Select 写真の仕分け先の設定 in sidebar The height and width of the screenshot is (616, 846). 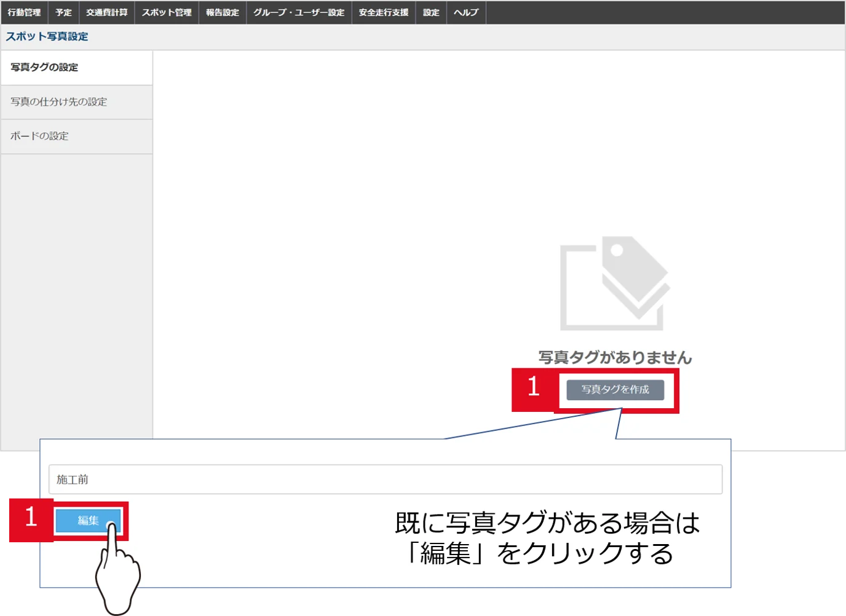tap(77, 102)
